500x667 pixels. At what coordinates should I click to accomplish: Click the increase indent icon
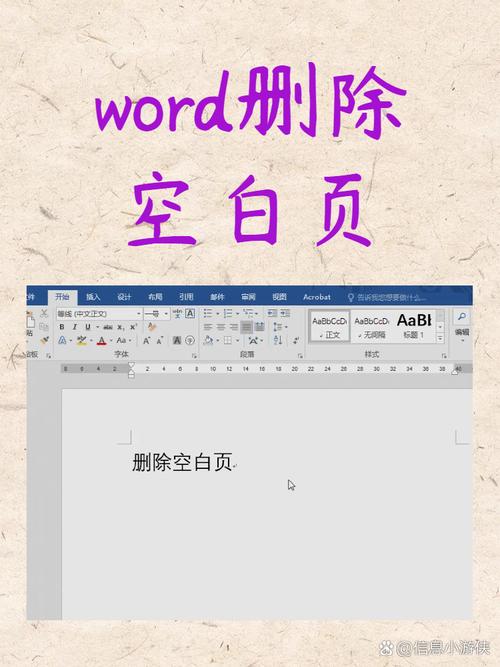point(286,314)
